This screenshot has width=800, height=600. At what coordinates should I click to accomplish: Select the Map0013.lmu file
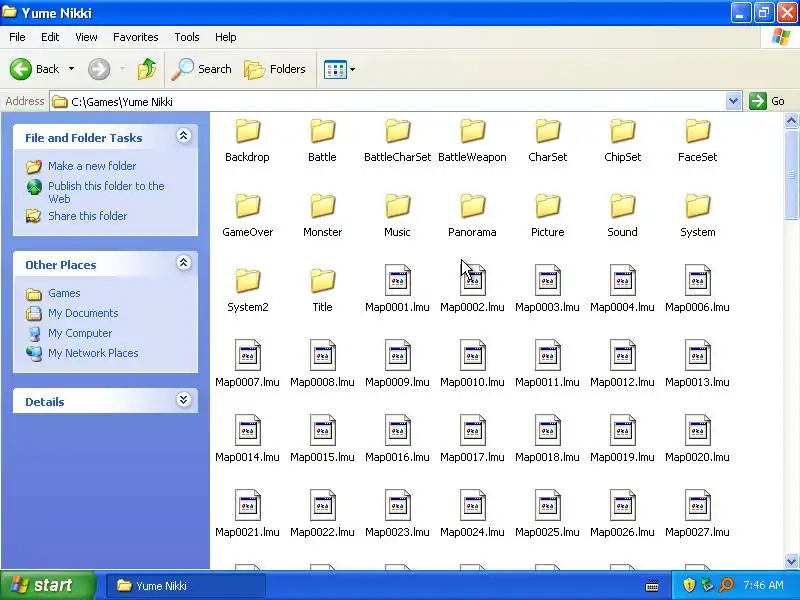click(x=697, y=364)
